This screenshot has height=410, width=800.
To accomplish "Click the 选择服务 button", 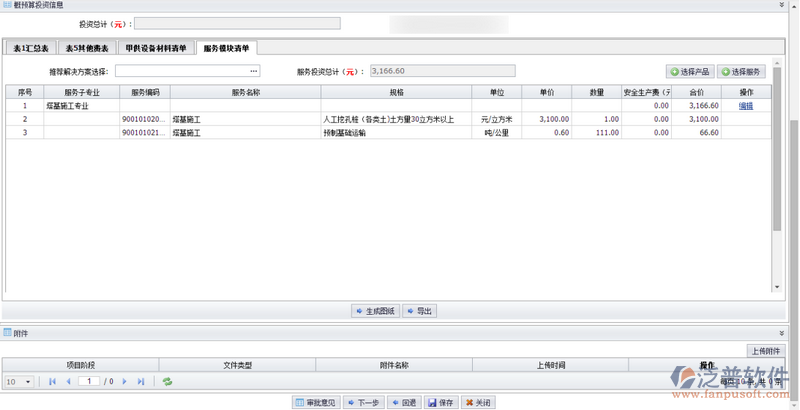I will tap(741, 72).
